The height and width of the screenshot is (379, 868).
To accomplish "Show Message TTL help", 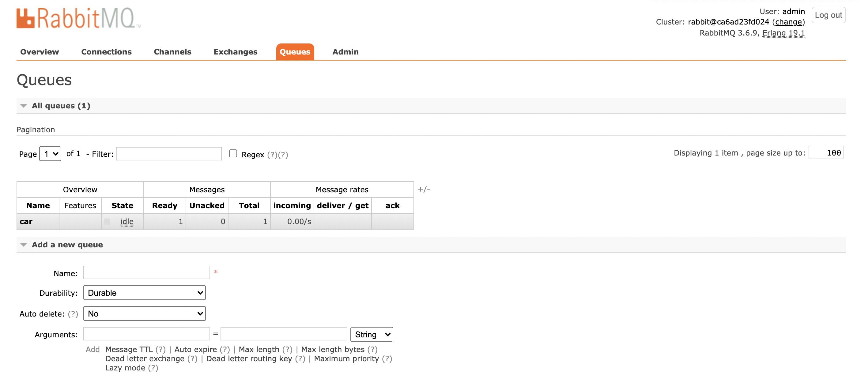I will pos(160,350).
